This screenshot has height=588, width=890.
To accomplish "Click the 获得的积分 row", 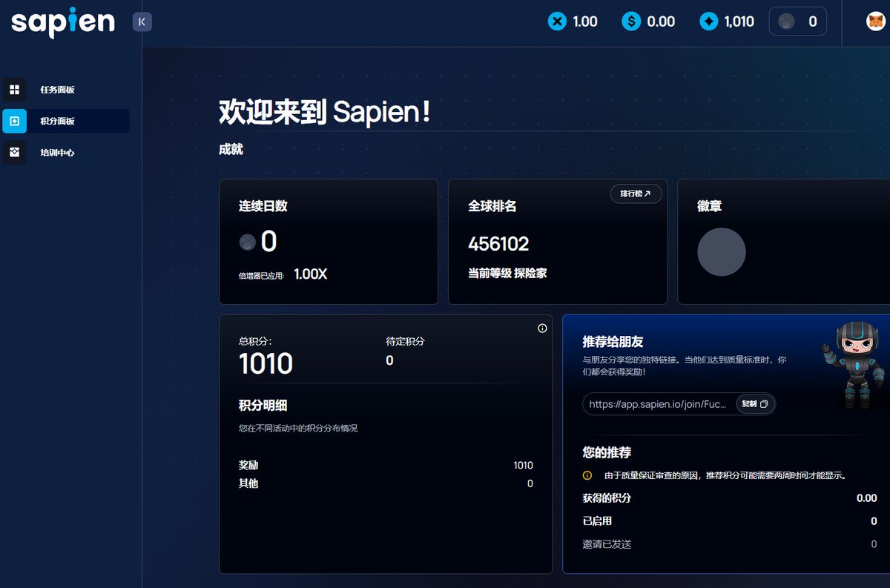I will (730, 498).
